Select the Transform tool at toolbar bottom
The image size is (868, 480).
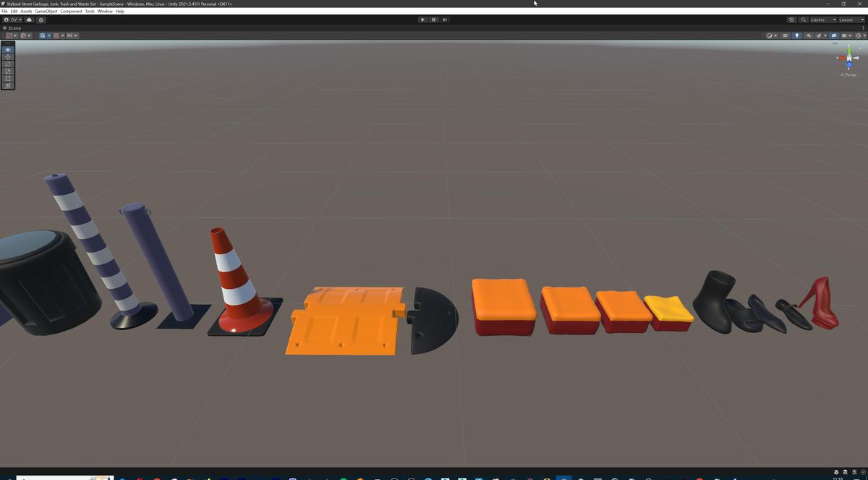[x=7, y=85]
